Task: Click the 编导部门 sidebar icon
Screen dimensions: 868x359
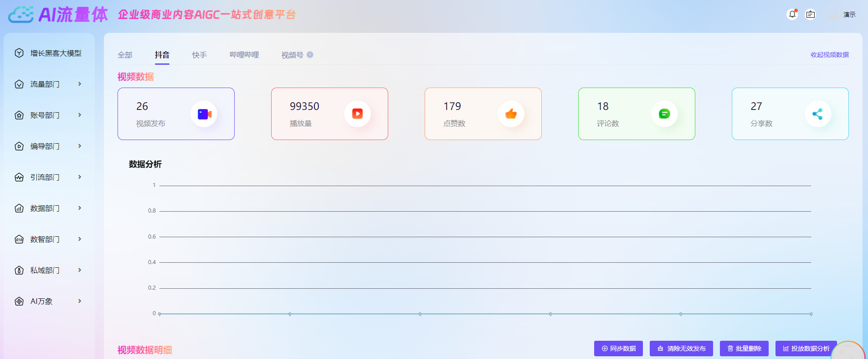Action: tap(19, 146)
